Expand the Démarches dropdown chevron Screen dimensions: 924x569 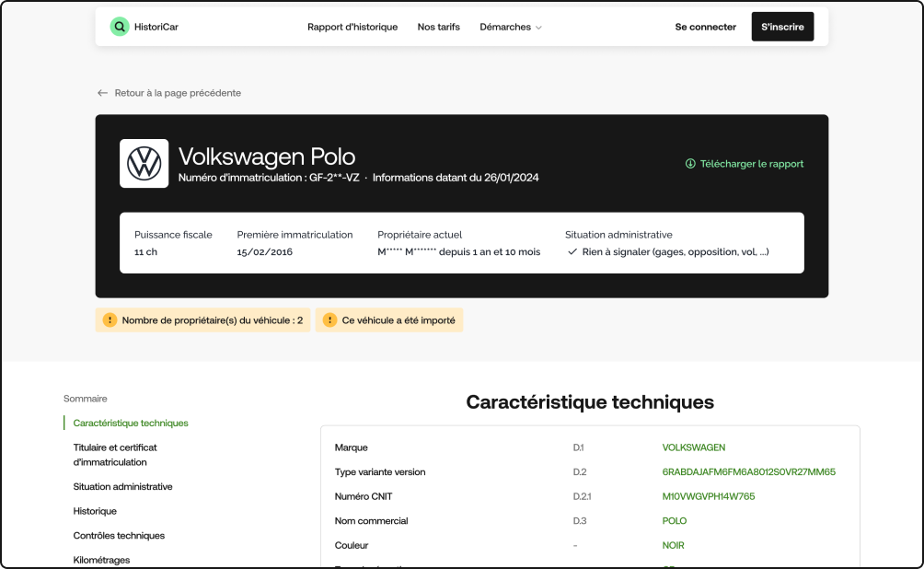click(x=538, y=28)
